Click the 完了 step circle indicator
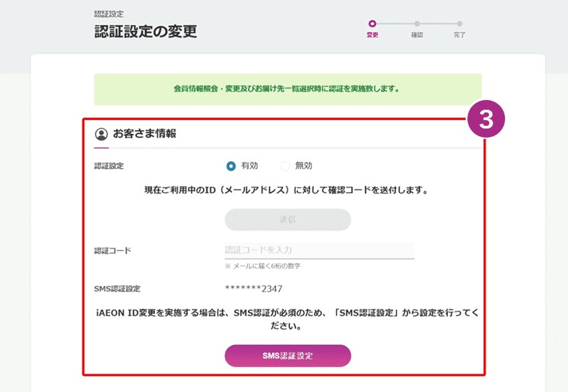568x392 pixels. click(460, 24)
